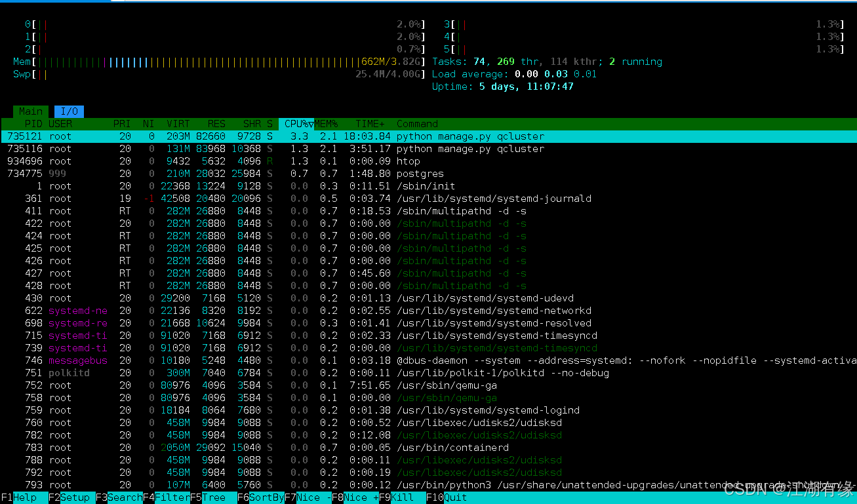Screen dimensions: 857x504
Task: Sort by MEM% column header
Action: 326,124
